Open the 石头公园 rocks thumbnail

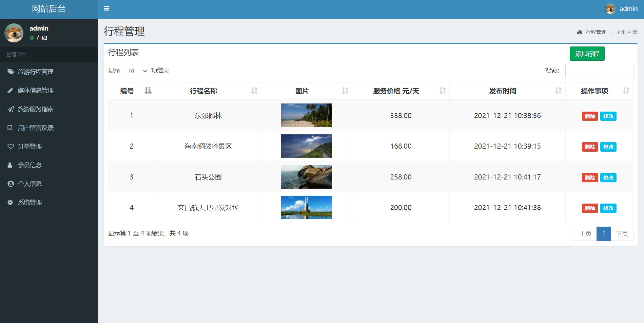307,177
